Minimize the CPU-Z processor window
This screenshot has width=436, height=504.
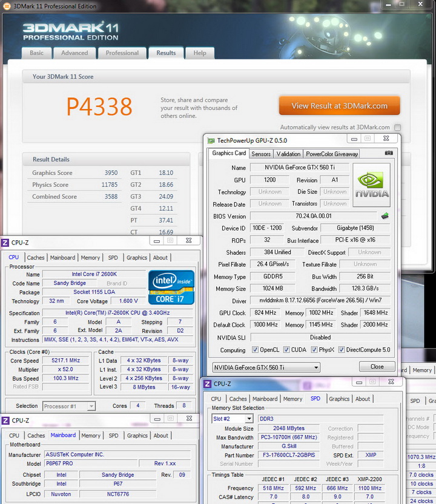[157, 241]
